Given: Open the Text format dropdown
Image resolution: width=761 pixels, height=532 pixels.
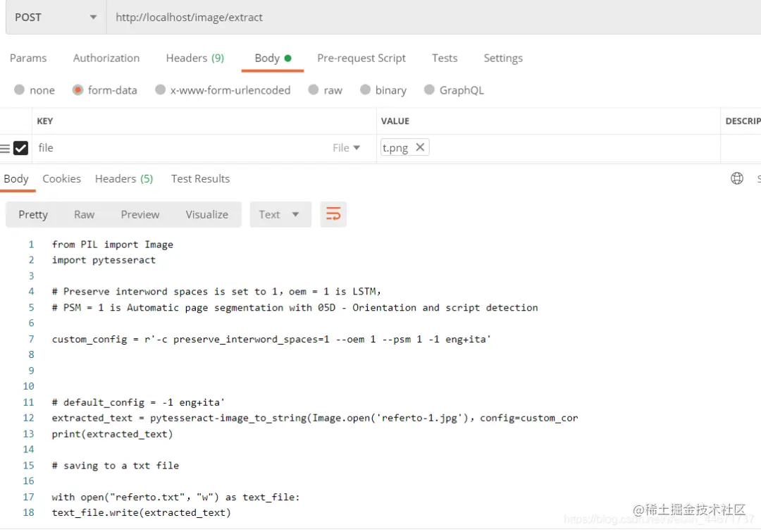Looking at the screenshot, I should point(280,214).
